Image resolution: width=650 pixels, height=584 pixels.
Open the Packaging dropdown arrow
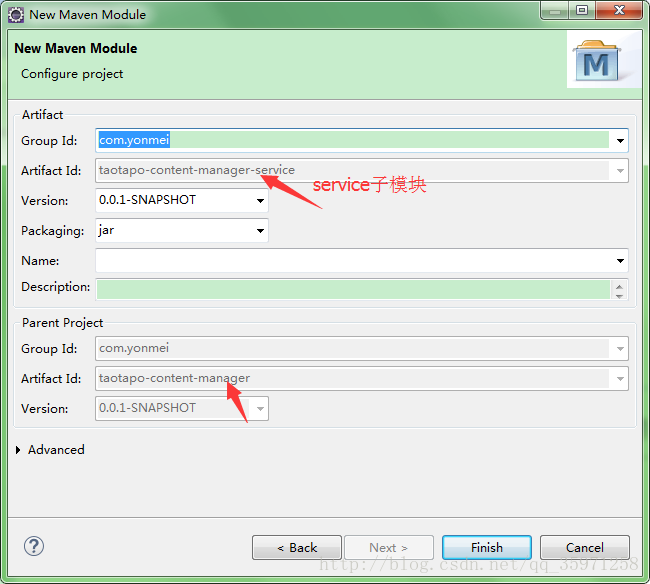[x=260, y=230]
